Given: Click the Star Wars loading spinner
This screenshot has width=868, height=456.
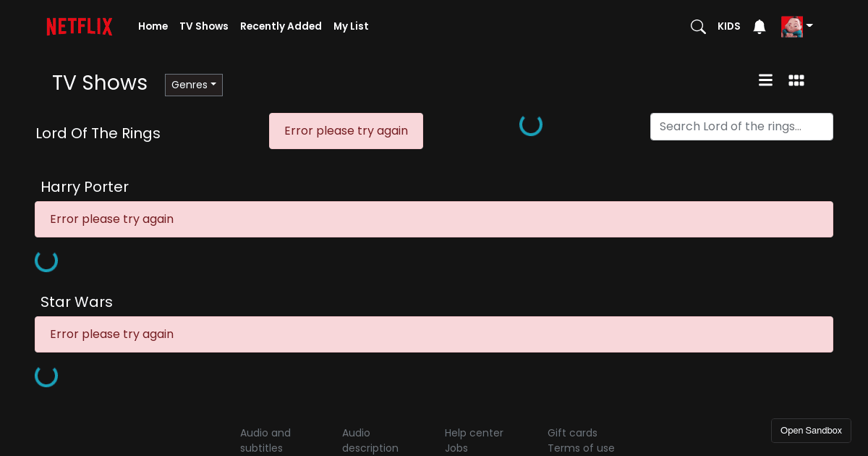Looking at the screenshot, I should pyautogui.click(x=46, y=376).
